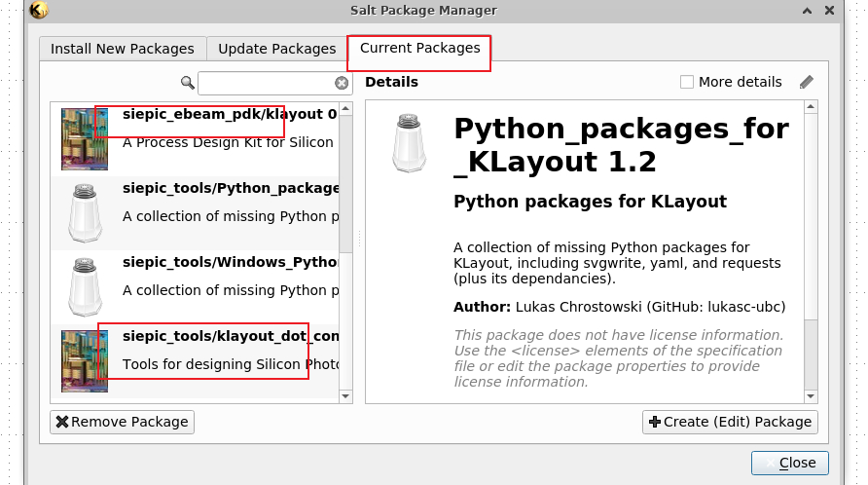868x485 pixels.
Task: Click the 'Python packages for KLayout' subtitle
Action: click(590, 202)
